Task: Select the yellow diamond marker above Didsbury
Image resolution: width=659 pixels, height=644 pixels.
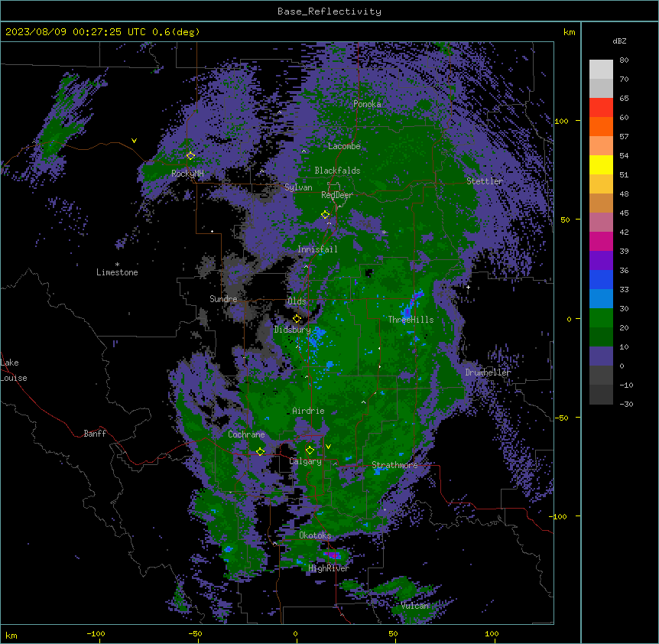Action: click(x=297, y=318)
